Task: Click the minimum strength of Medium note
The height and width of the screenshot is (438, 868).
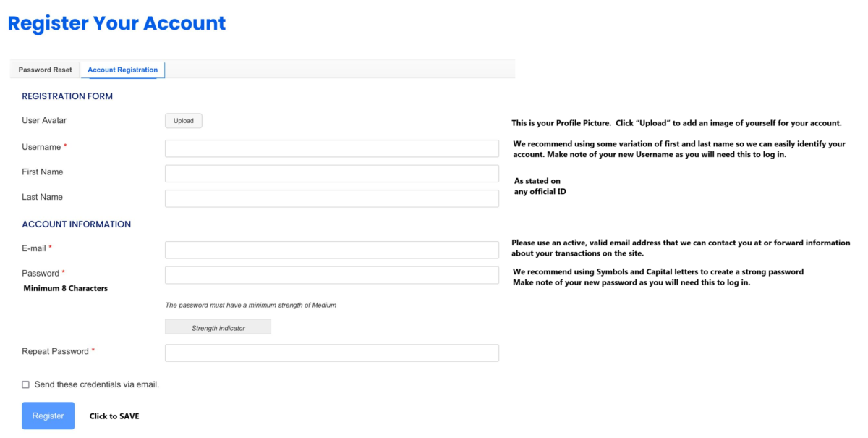Action: pos(250,305)
